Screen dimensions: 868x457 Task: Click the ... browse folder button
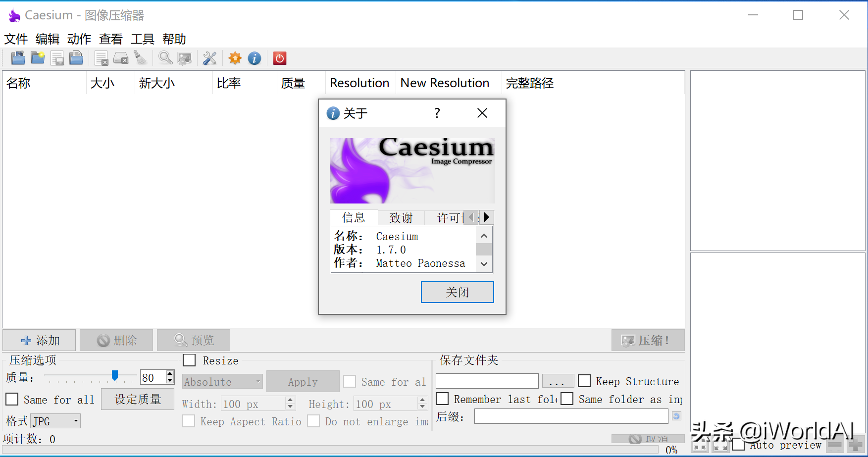click(x=558, y=381)
